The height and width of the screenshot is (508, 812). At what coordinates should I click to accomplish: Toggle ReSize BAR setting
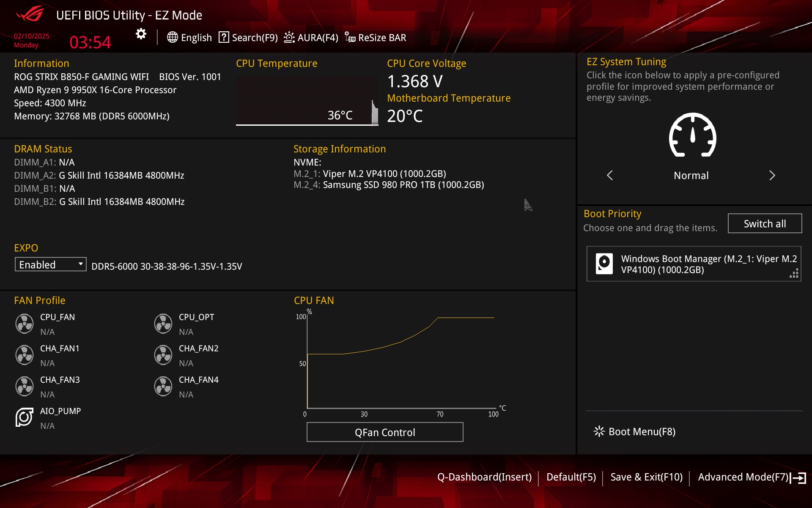coord(376,38)
